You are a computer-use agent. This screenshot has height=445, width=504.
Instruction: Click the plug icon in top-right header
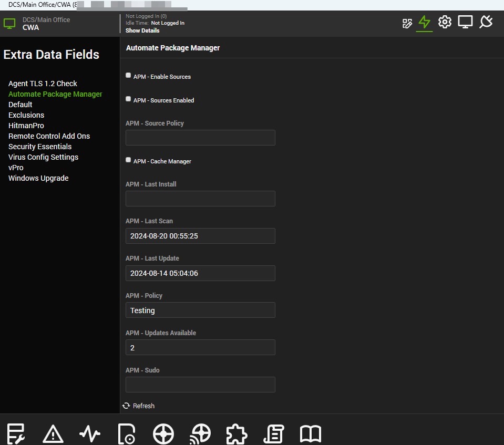point(486,22)
